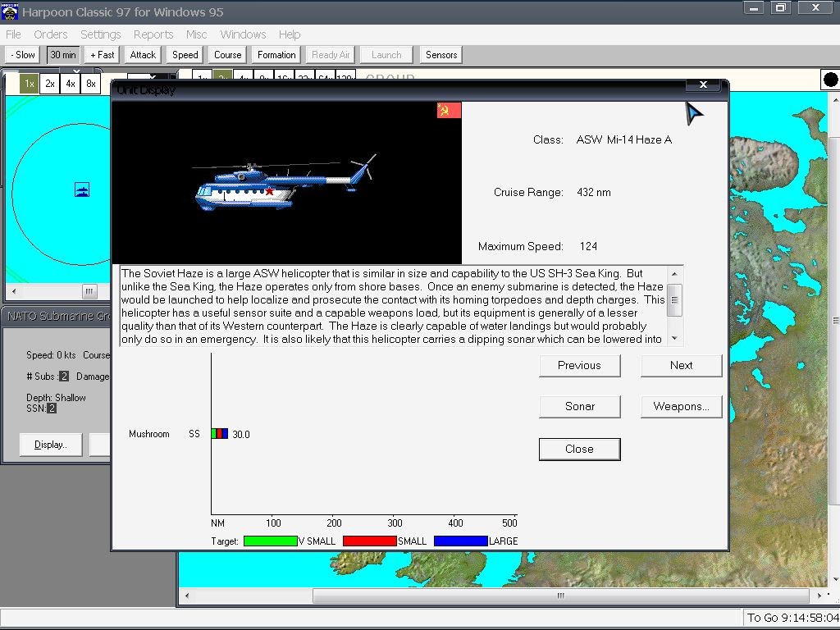Open the Misc menu
The width and height of the screenshot is (840, 630).
point(196,34)
